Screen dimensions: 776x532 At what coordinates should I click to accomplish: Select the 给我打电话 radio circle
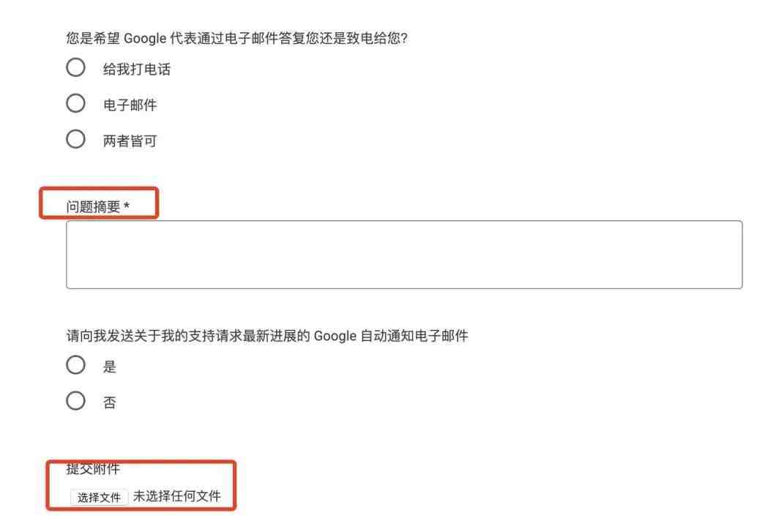click(75, 68)
